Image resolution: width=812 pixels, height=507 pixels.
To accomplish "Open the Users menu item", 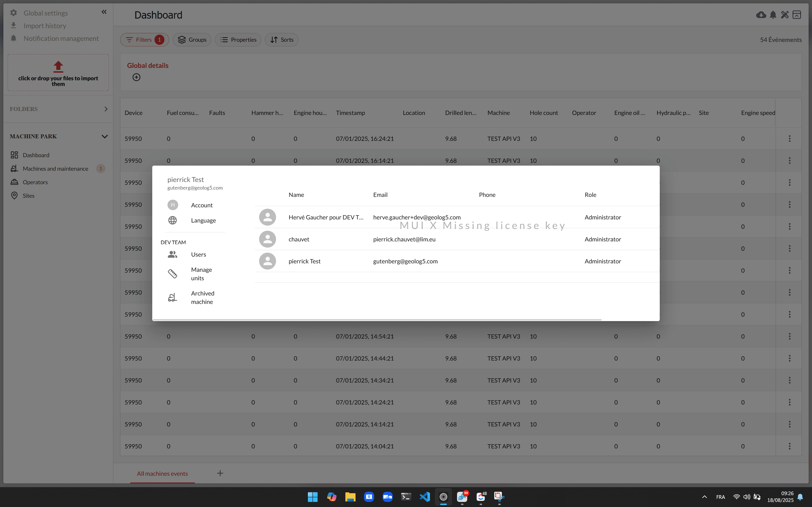I will (x=198, y=255).
